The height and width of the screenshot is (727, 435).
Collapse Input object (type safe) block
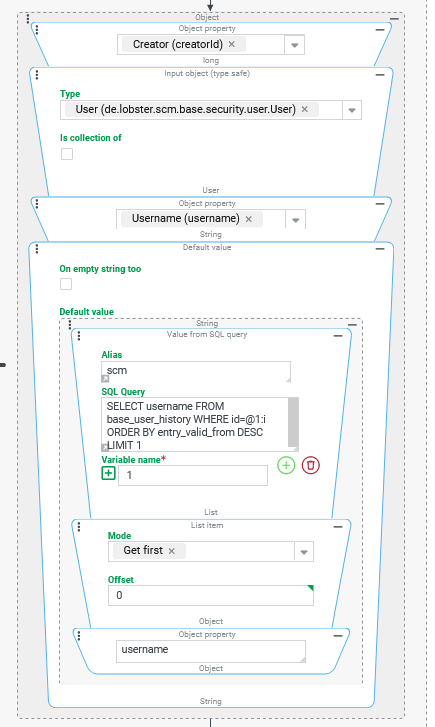pos(380,75)
